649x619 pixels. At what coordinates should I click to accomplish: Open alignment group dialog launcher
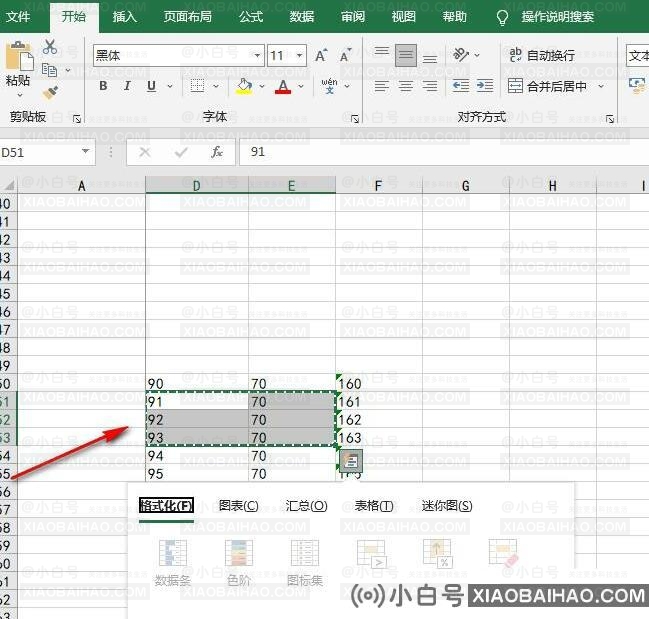pos(610,119)
